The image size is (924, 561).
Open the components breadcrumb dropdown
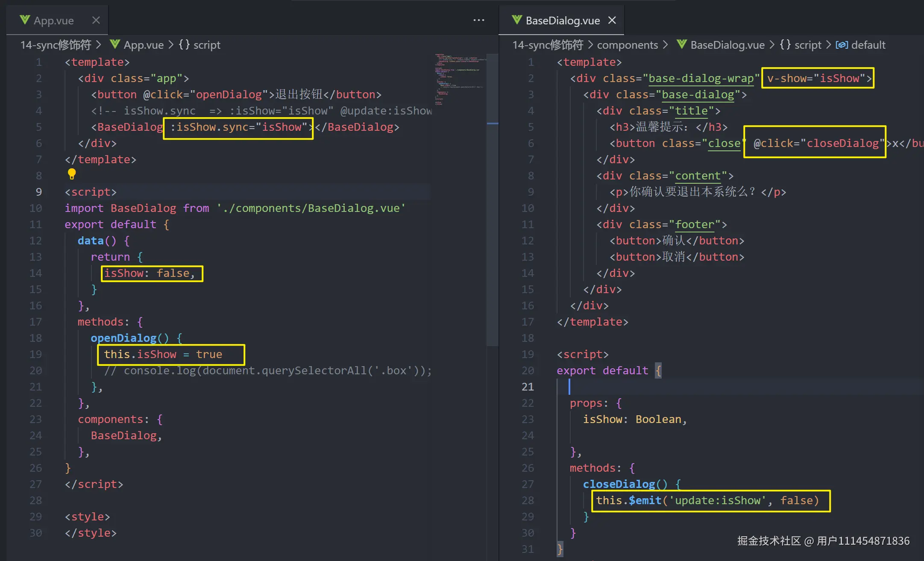coord(627,45)
